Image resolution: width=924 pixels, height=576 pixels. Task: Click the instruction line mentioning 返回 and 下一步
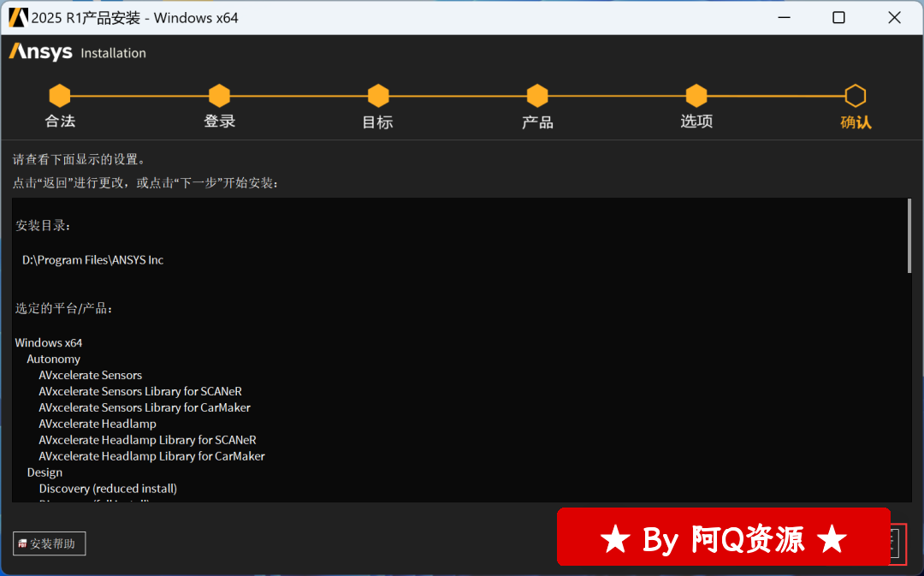pyautogui.click(x=145, y=183)
